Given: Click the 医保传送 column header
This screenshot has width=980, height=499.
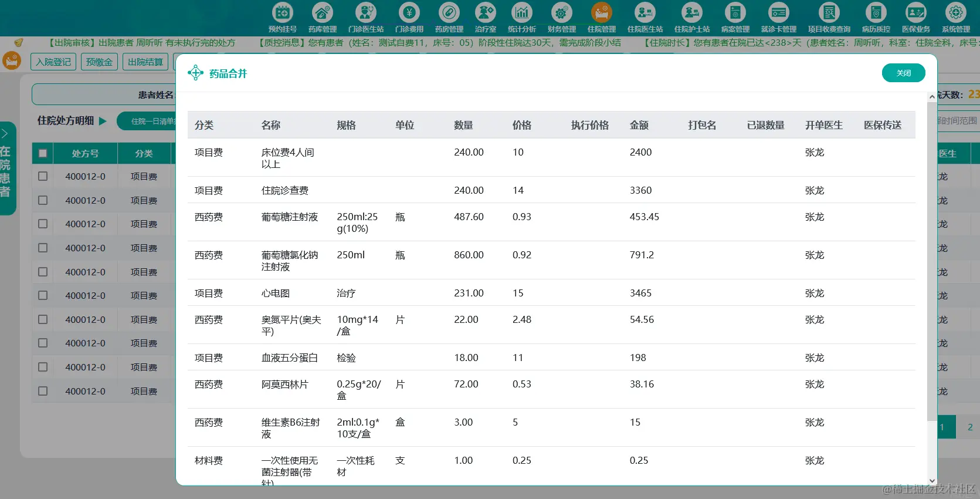Looking at the screenshot, I should [x=883, y=125].
